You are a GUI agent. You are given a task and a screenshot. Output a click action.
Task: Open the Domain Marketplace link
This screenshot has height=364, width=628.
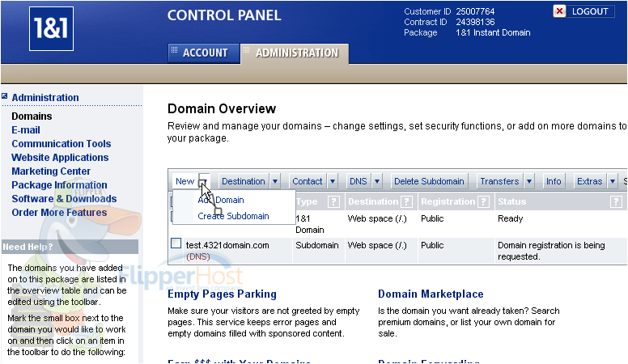coord(431,294)
